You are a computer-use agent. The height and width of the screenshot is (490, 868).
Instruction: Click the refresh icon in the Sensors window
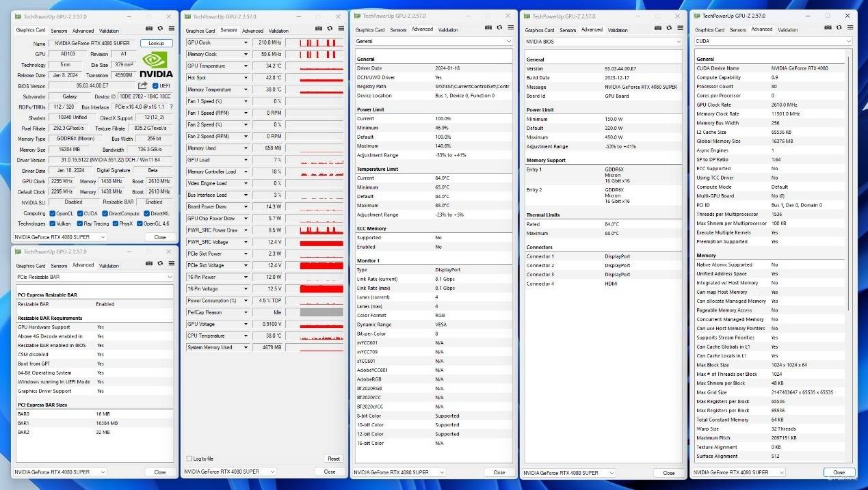pos(330,29)
